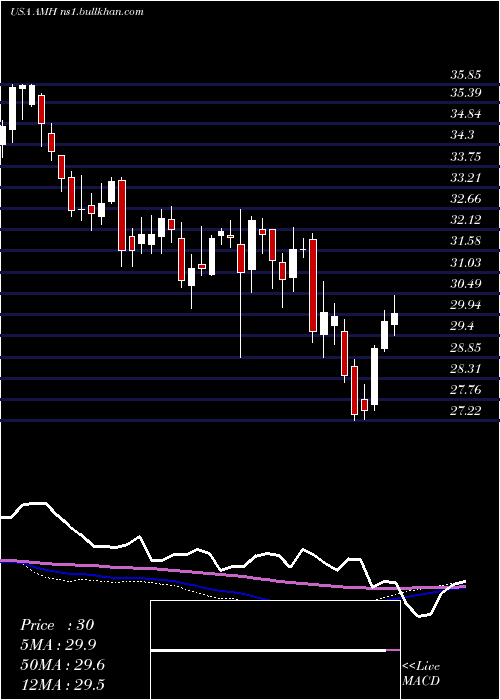The height and width of the screenshot is (700, 500).
Task: Click the 33.75 price level label
Action: click(465, 157)
